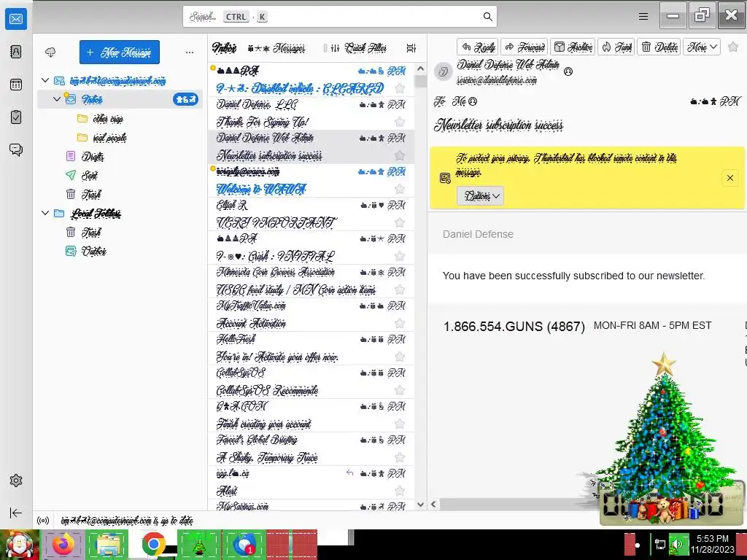
Task: Dismiss the yellow remote content notification
Action: point(729,178)
